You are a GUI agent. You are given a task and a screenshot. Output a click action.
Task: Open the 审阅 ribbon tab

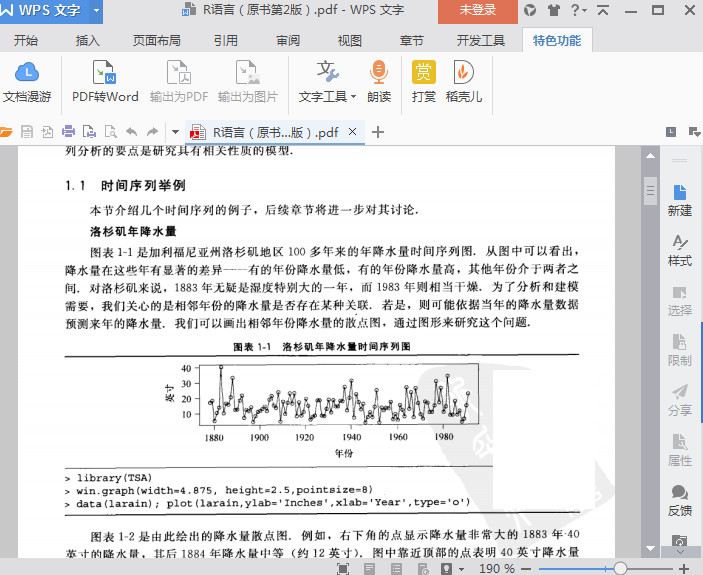288,40
